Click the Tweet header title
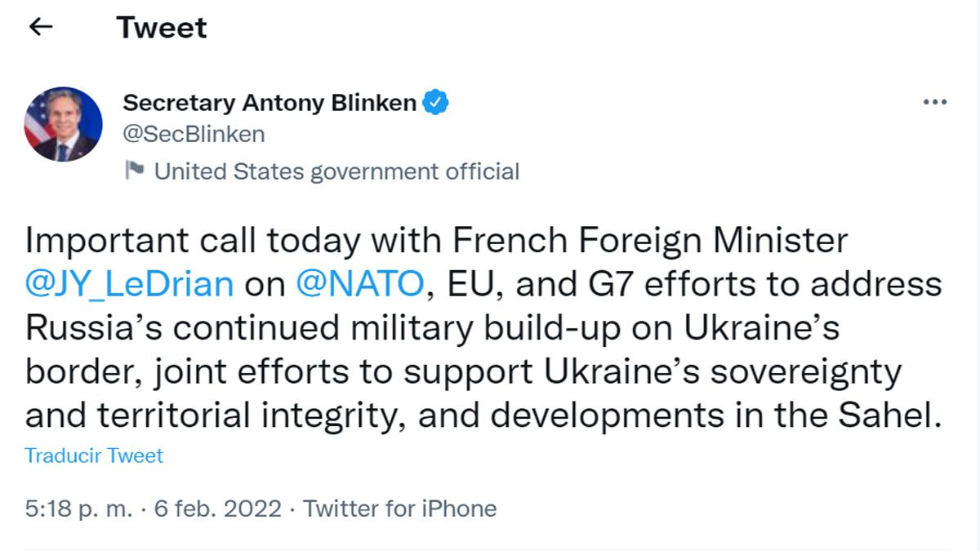This screenshot has width=980, height=551. 162,28
